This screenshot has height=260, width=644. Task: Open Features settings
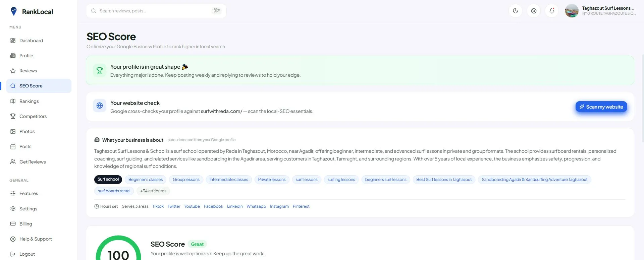[39, 193]
